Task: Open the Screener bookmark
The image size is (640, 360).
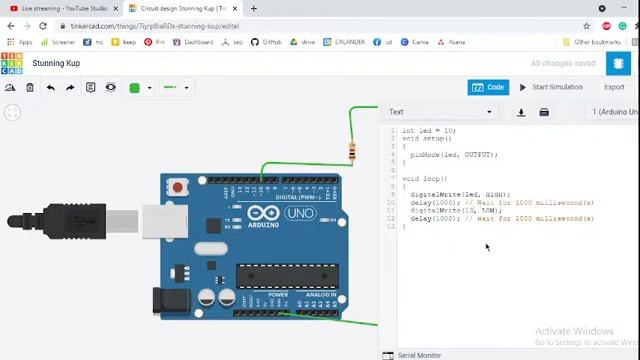Action: click(58, 42)
